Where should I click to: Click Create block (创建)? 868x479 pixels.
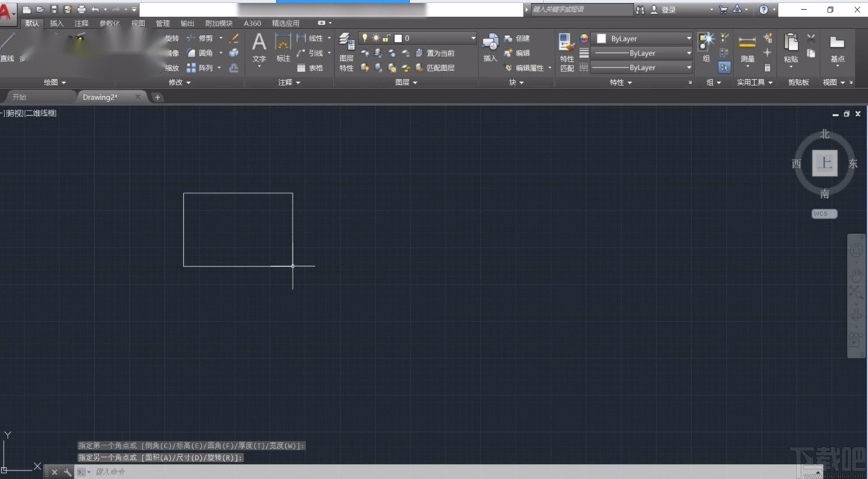coord(517,38)
